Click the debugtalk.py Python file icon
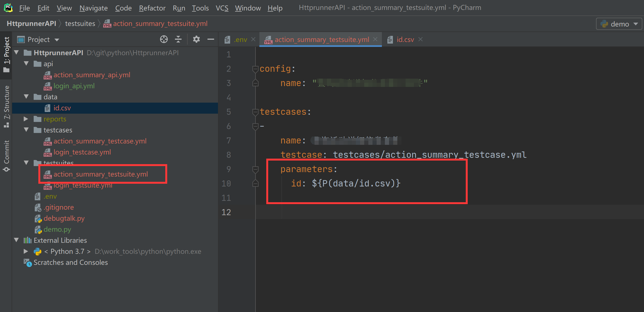Image resolution: width=644 pixels, height=312 pixels. point(38,218)
